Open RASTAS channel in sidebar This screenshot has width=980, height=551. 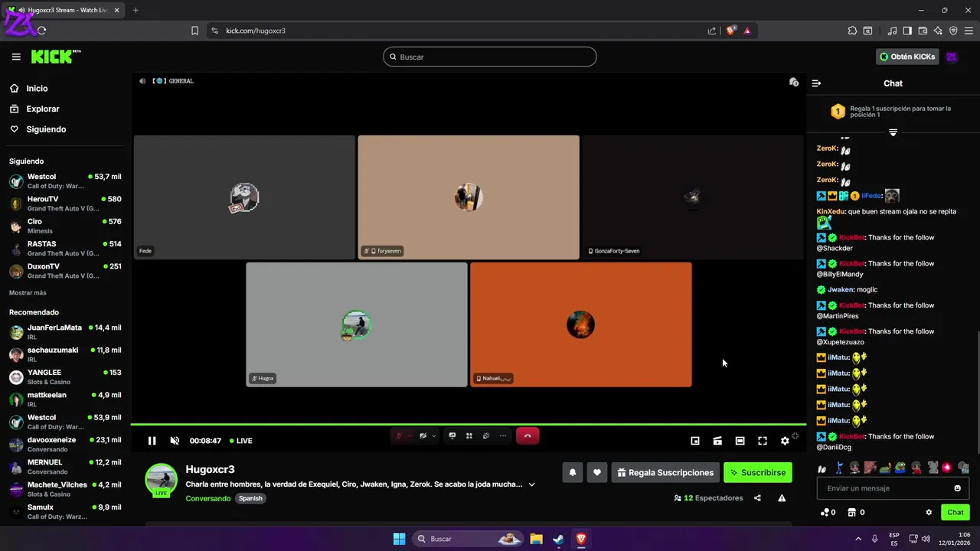pyautogui.click(x=65, y=248)
